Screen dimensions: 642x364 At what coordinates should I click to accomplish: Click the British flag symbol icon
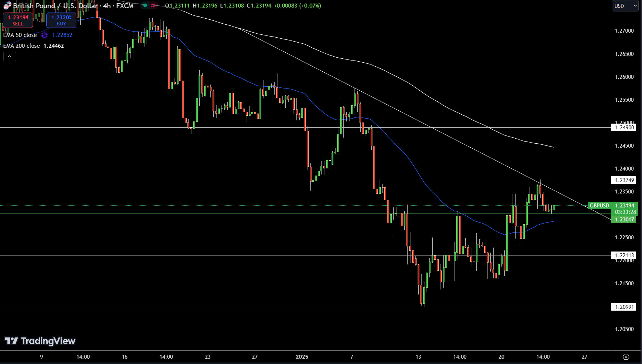[7, 6]
